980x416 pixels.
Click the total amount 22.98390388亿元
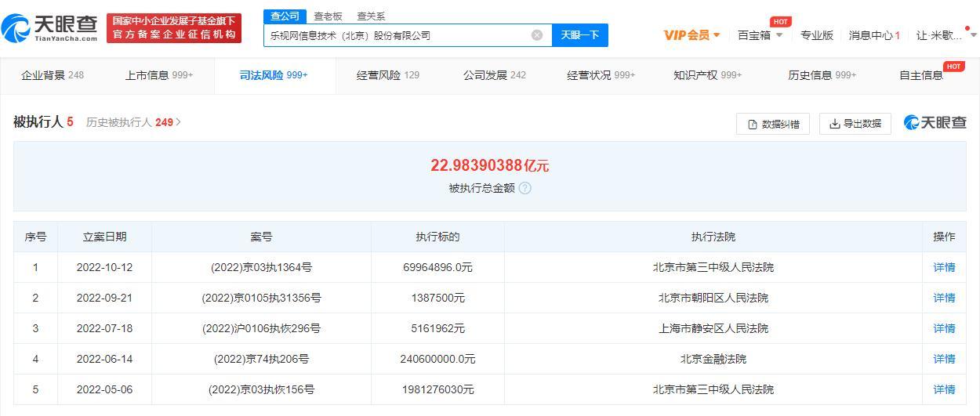[490, 165]
